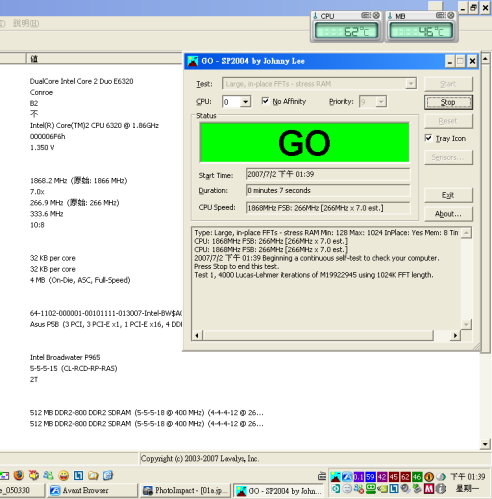Click the CPU Speed field in SP2004

(x=328, y=208)
